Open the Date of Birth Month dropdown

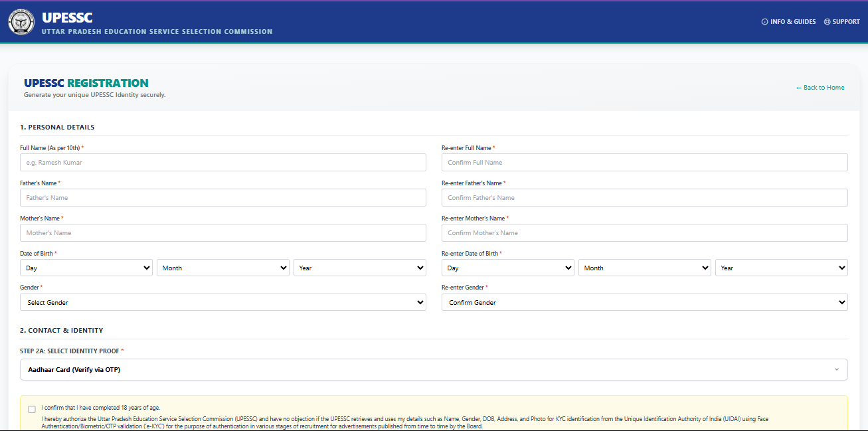223,268
